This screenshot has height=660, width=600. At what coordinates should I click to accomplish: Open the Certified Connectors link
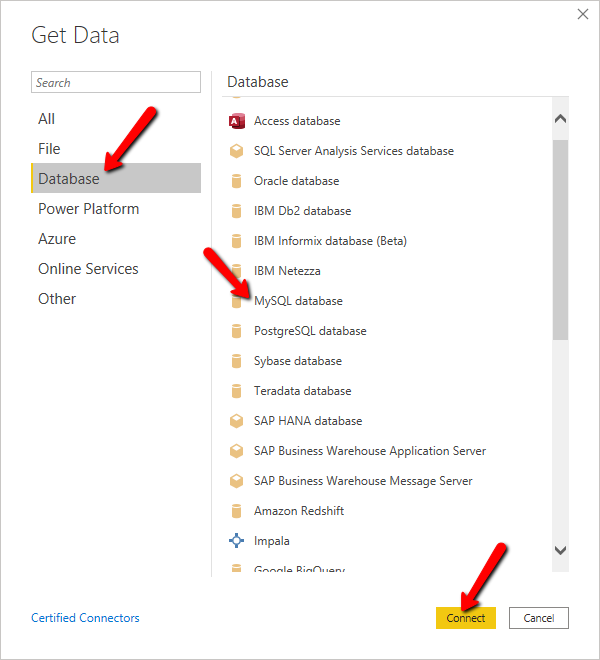(x=85, y=618)
